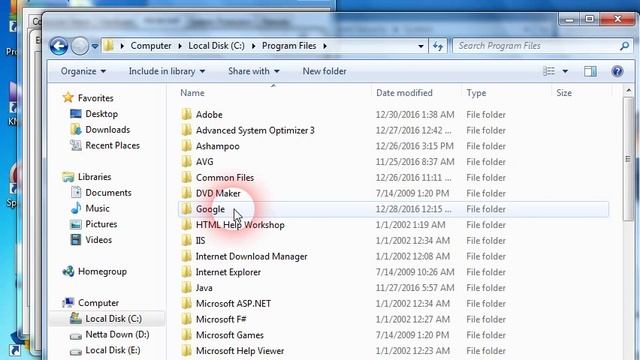Click the HTML Help Workshop folder icon
Image resolution: width=640 pixels, height=360 pixels.
point(187,224)
